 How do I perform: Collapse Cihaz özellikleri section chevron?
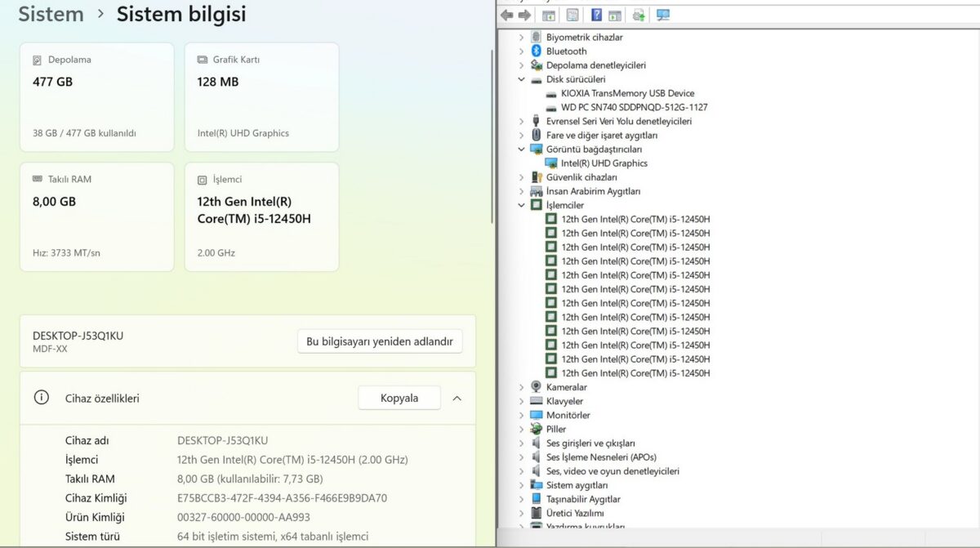coord(457,399)
